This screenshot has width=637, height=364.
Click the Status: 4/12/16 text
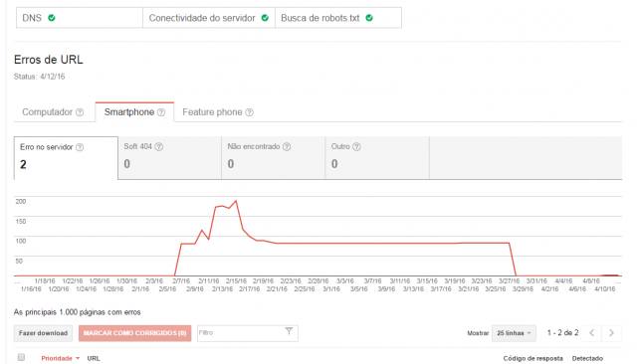(x=40, y=77)
